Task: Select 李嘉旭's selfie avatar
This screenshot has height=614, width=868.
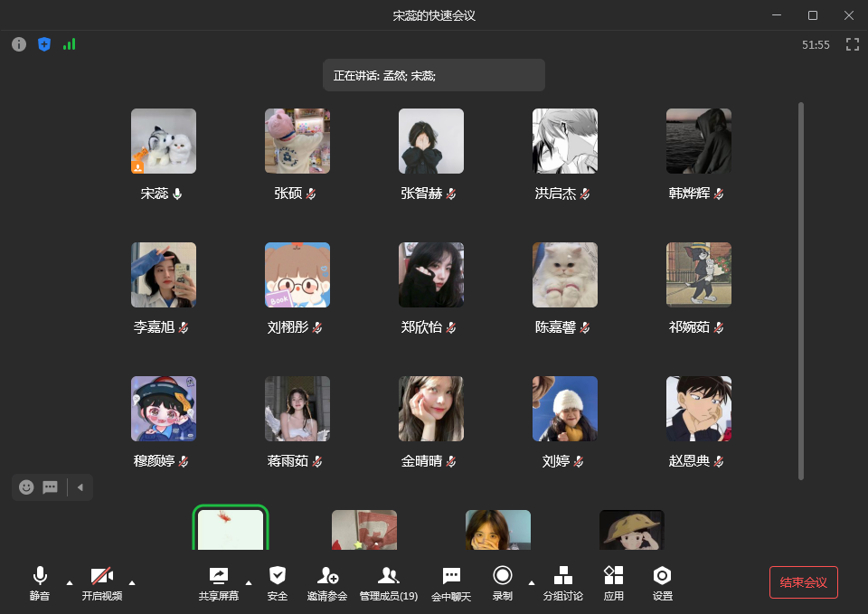Action: [x=164, y=275]
